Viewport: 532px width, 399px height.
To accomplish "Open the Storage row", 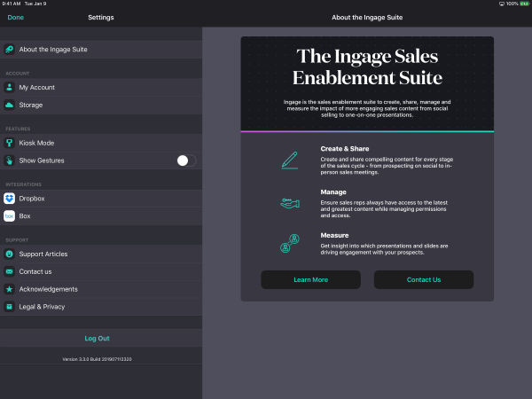I will [x=101, y=106].
